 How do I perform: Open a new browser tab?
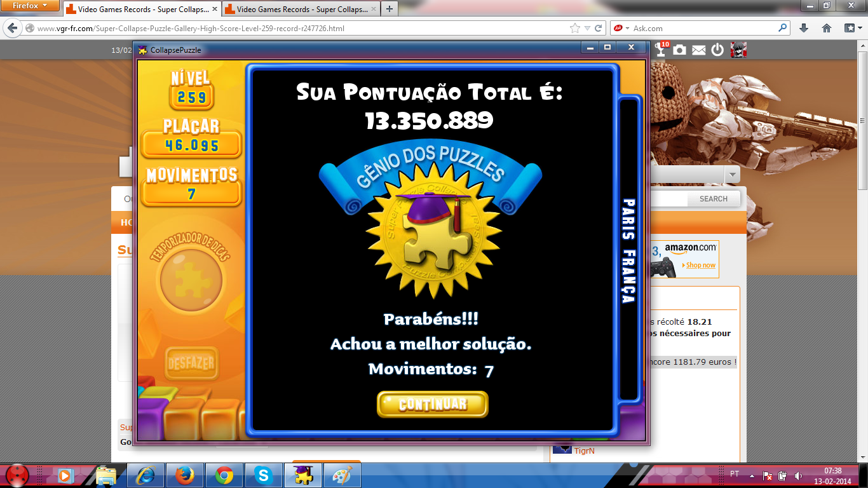point(389,9)
